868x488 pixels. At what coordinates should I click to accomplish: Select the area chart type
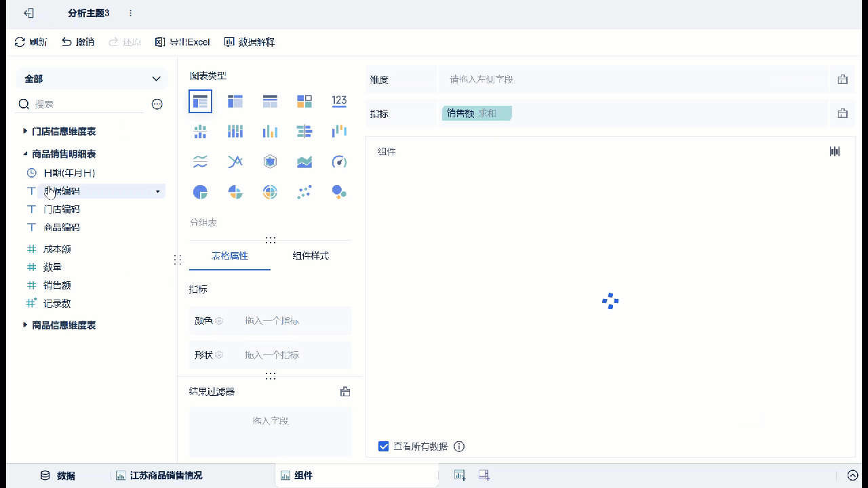click(x=304, y=161)
